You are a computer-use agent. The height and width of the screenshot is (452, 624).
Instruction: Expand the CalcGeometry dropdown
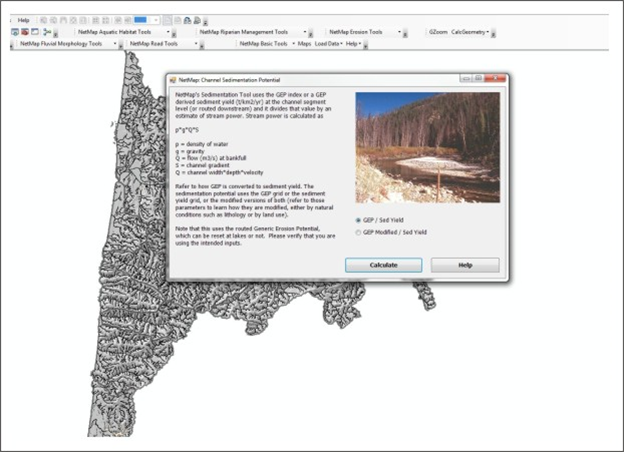coord(470,32)
